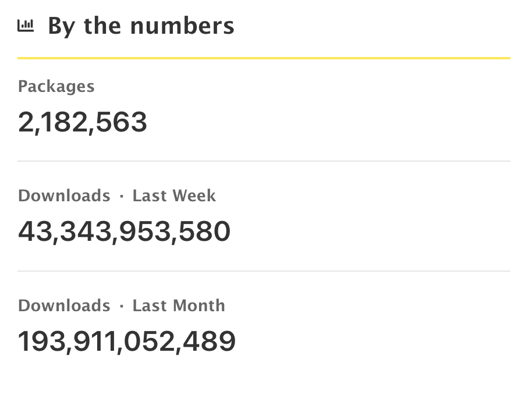Click the word "numbers" in the heading
Screen dimensions: 532x413
182,26
